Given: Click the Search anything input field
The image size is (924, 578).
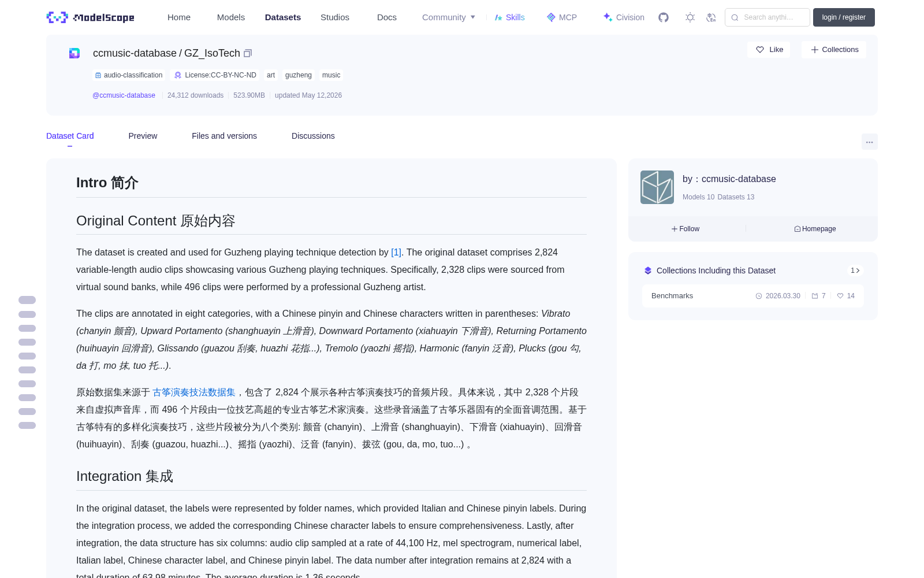Looking at the screenshot, I should 767,17.
